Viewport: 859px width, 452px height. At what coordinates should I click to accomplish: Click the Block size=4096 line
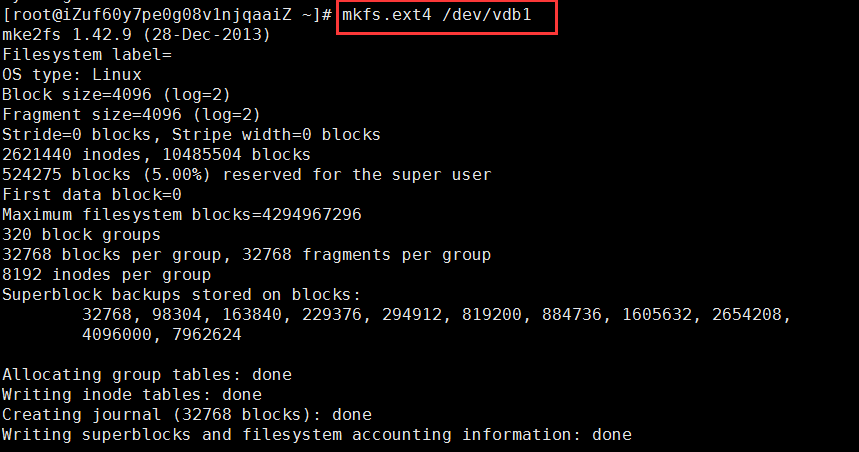pos(116,95)
